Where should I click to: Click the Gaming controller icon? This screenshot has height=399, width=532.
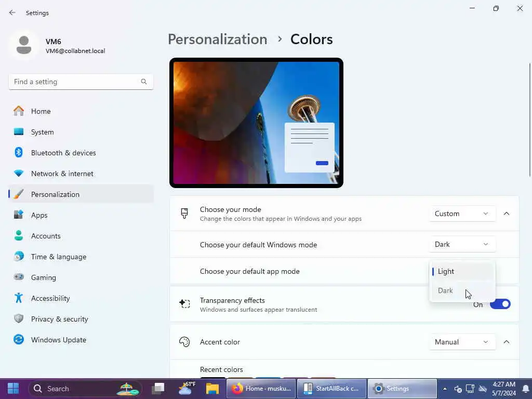tap(19, 277)
